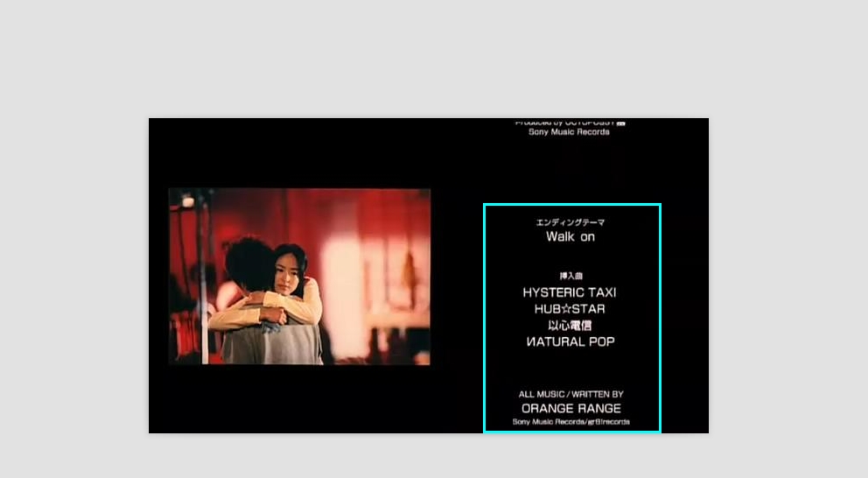Click the cut-off "Produced by" credit line
This screenshot has width=868, height=478.
[x=569, y=123]
